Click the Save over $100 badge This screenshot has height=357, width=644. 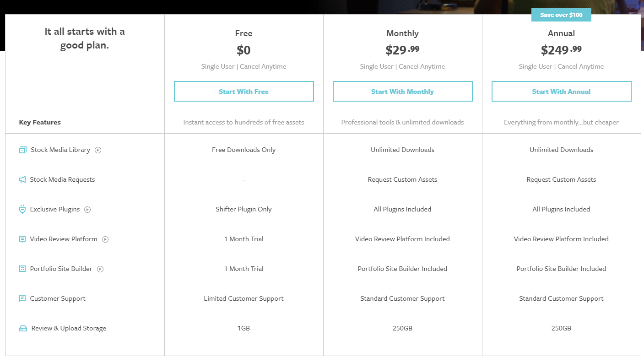click(x=561, y=15)
